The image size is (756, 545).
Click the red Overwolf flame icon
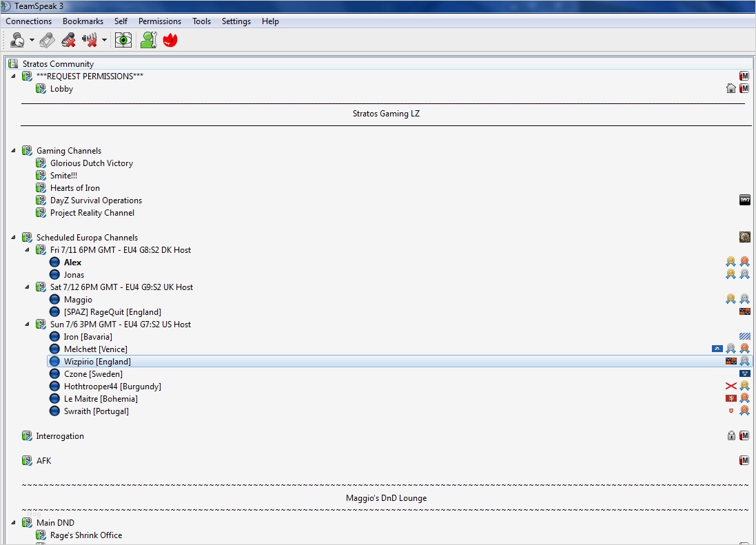click(x=170, y=40)
